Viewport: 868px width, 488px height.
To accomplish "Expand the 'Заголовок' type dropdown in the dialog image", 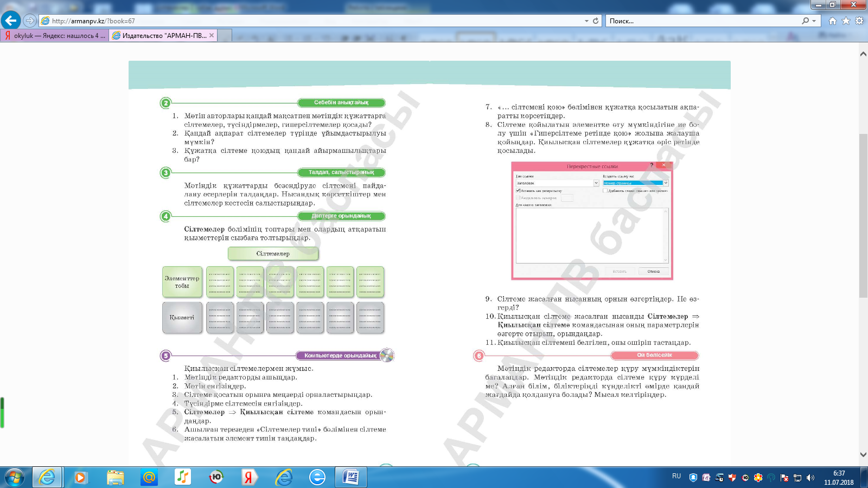I will [x=596, y=183].
